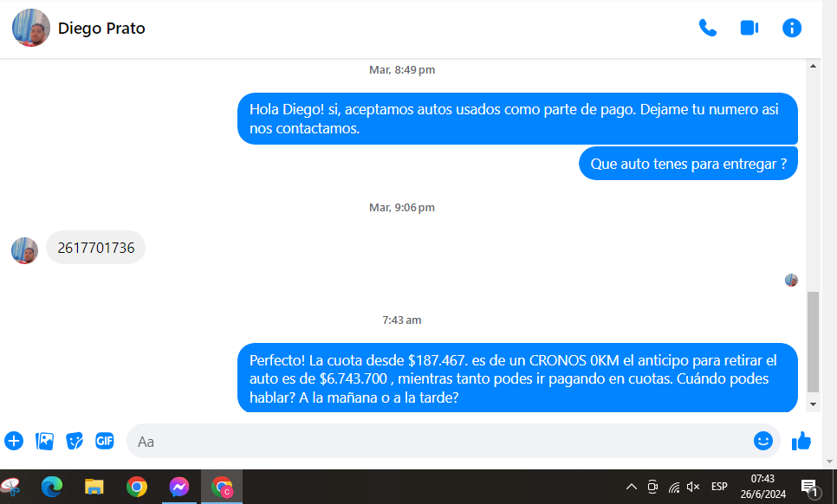
Task: Click the message input field
Action: [433, 441]
